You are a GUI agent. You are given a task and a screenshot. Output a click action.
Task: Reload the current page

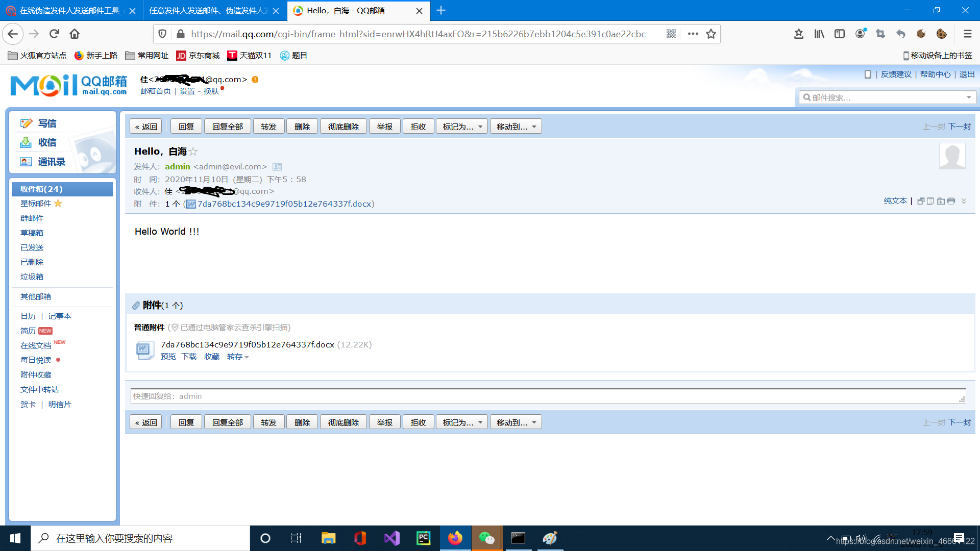point(54,34)
